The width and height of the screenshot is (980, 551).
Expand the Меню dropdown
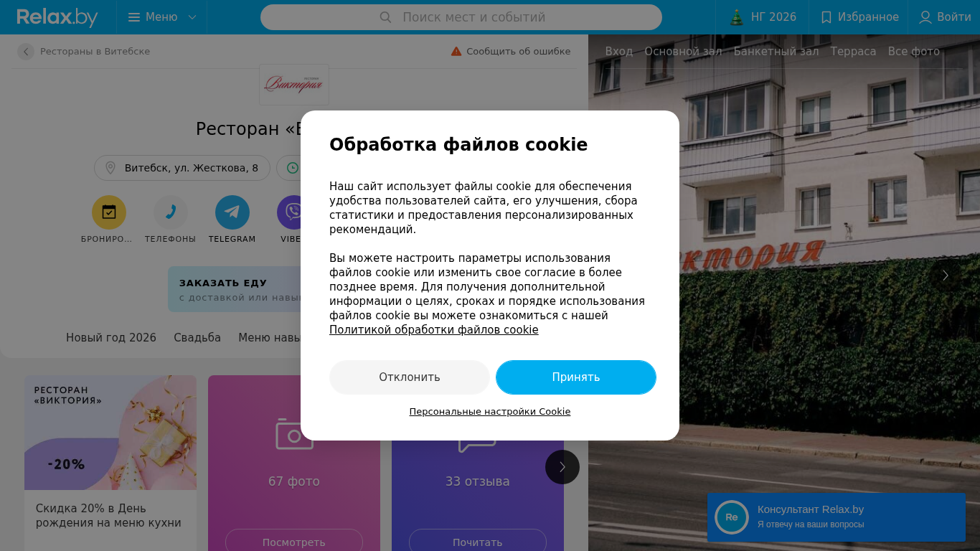coord(162,17)
